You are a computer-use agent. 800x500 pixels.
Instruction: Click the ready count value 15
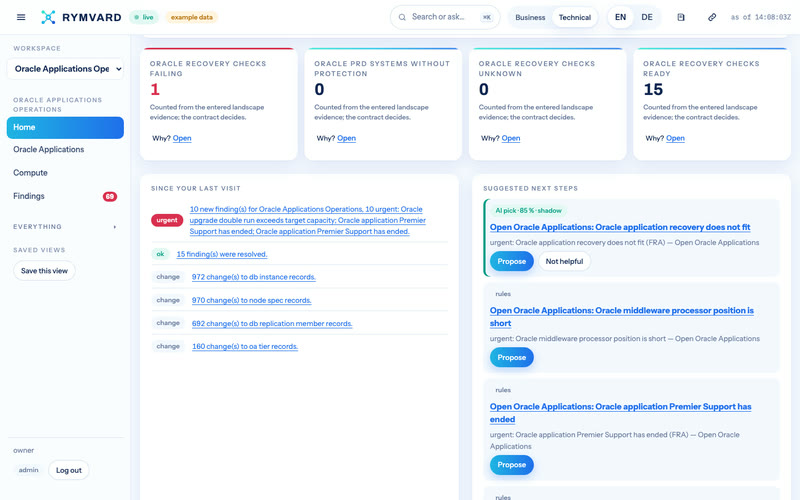[x=653, y=90]
